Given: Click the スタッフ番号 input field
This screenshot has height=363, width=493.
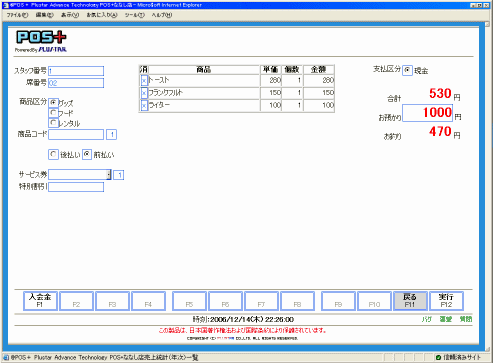Looking at the screenshot, I should tap(76, 71).
